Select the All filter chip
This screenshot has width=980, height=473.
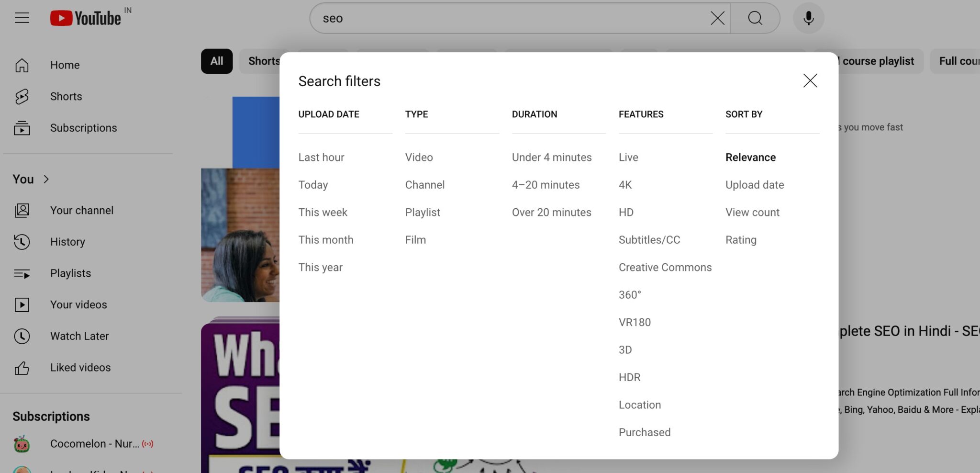pyautogui.click(x=216, y=61)
